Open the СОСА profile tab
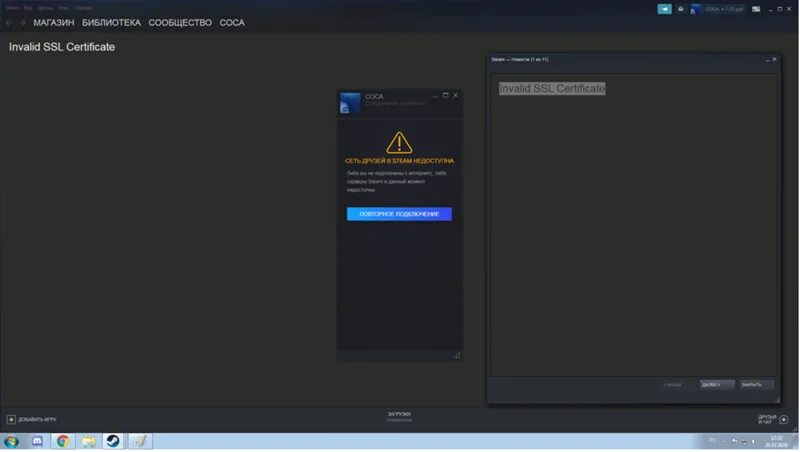Image resolution: width=800 pixels, height=452 pixels. 232,22
